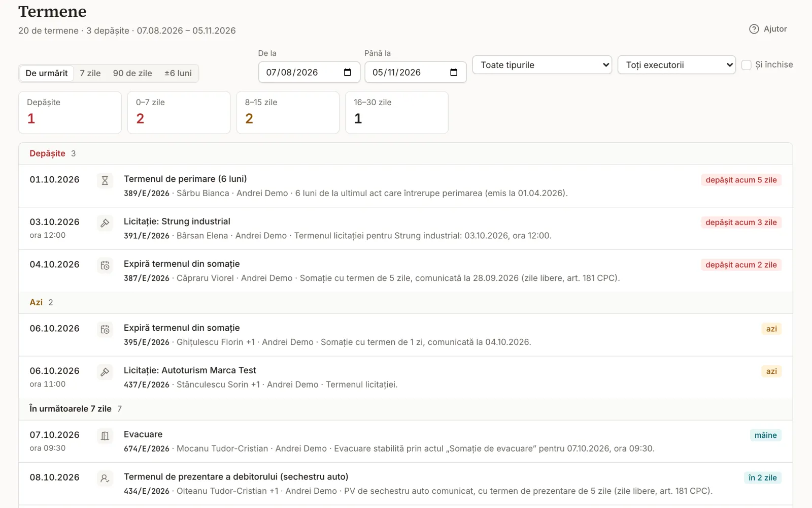Click the Depășite 3 section header
The width and height of the screenshot is (812, 508).
click(x=405, y=153)
